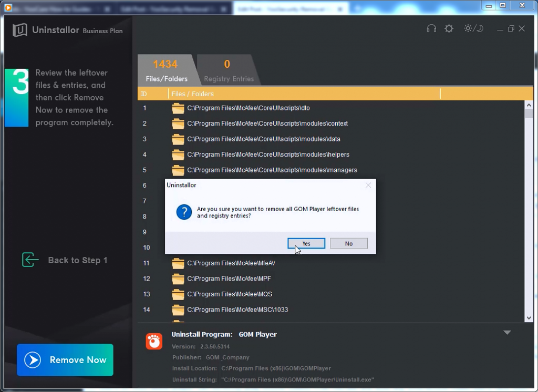538x392 pixels.
Task: Select path C:\Program Files\McAfee\MQS
Action: click(230, 294)
